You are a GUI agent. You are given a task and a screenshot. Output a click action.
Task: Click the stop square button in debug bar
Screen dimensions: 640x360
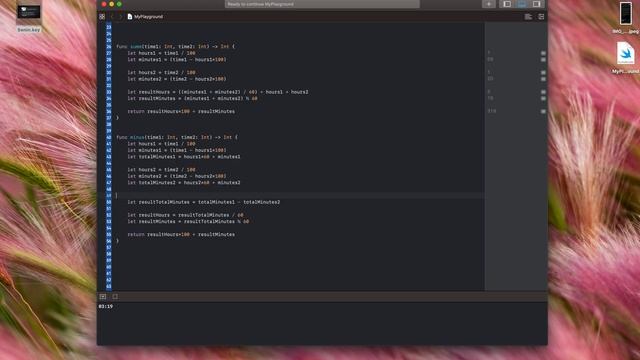click(x=115, y=297)
